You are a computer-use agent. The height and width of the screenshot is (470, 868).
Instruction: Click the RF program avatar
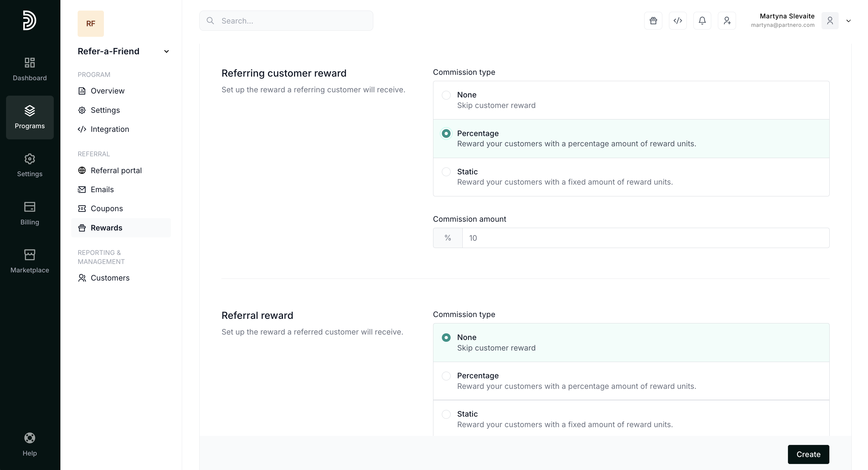pyautogui.click(x=91, y=24)
